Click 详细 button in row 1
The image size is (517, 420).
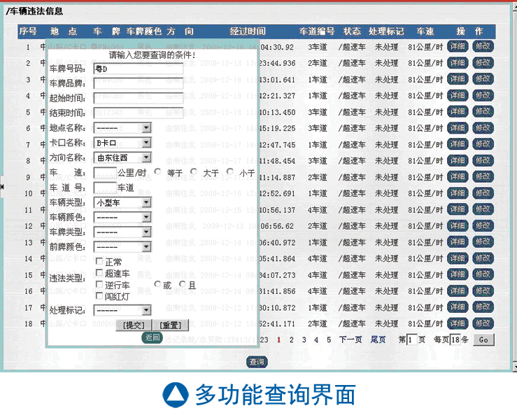[457, 47]
